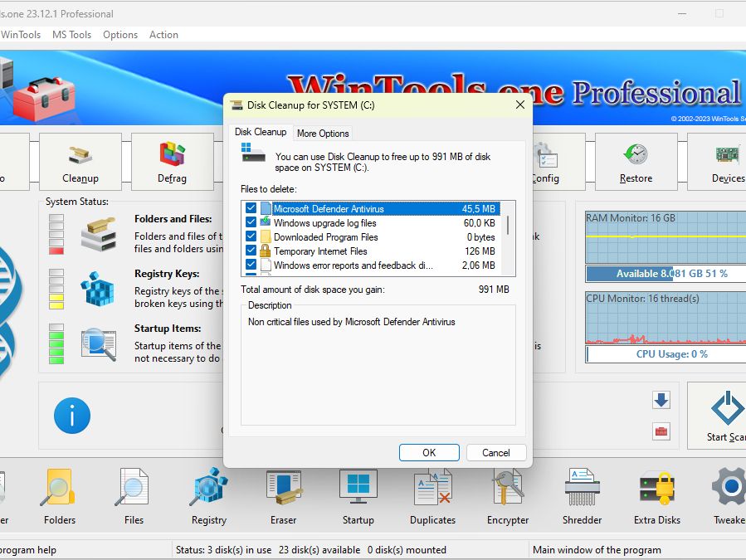Viewport: 746px width, 560px height.
Task: Click the disk status text in status bar
Action: point(310,550)
